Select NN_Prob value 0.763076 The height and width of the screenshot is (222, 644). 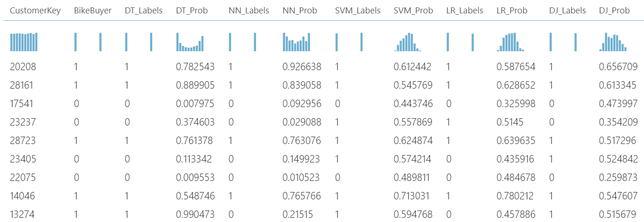tap(302, 141)
